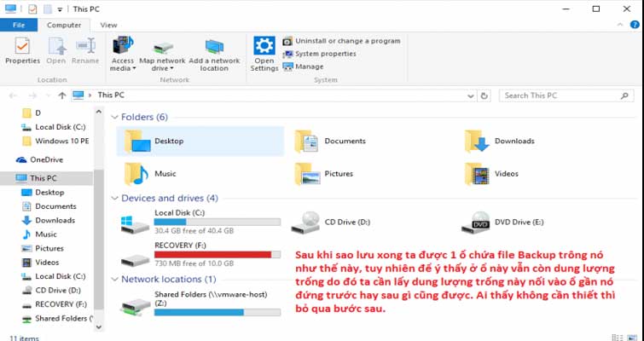Viewport: 644px width, 341px height.
Task: Refresh the This PC view
Action: (x=484, y=95)
